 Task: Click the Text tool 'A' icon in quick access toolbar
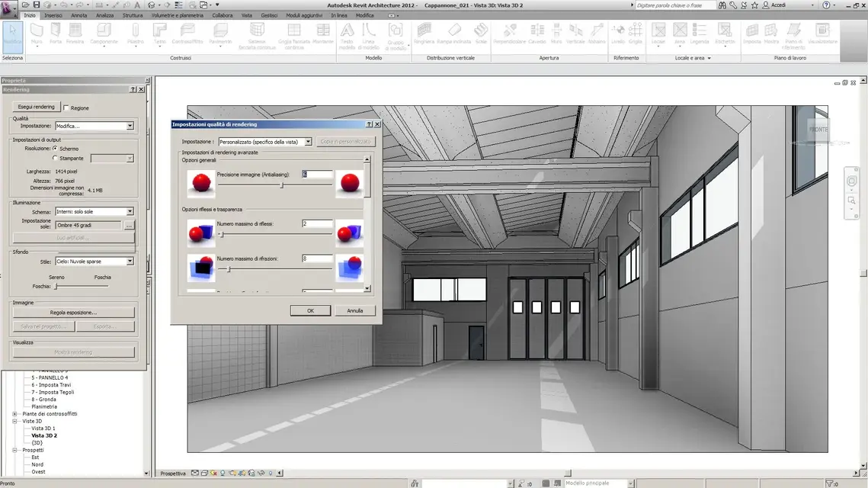click(137, 5)
